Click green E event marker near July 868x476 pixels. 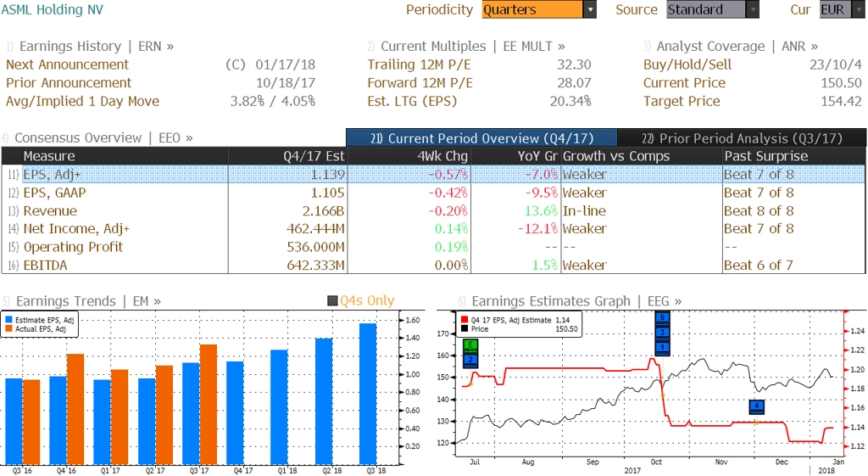click(x=470, y=346)
